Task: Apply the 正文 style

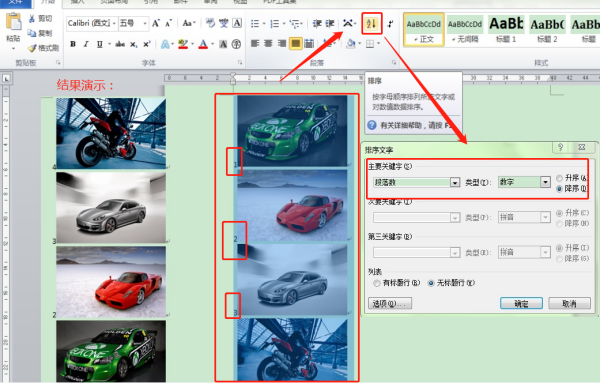Action: coord(424,29)
